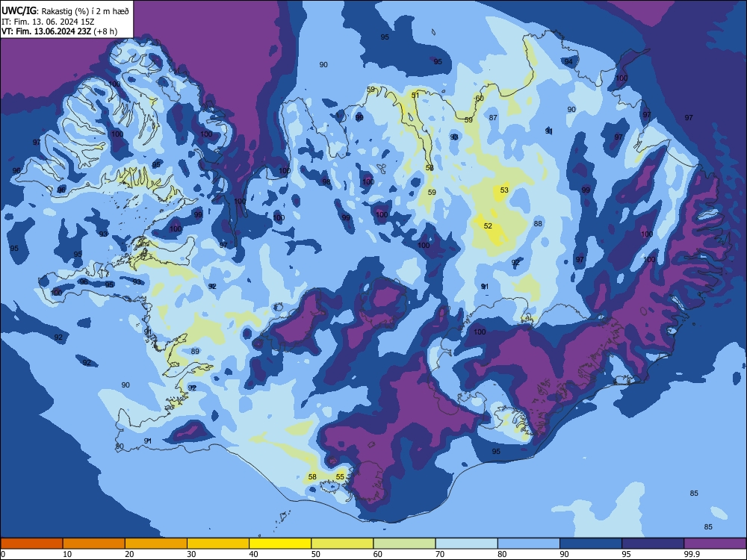Click the dark orange 0–10 legend swatch
This screenshot has height=560, width=747.
31,544
